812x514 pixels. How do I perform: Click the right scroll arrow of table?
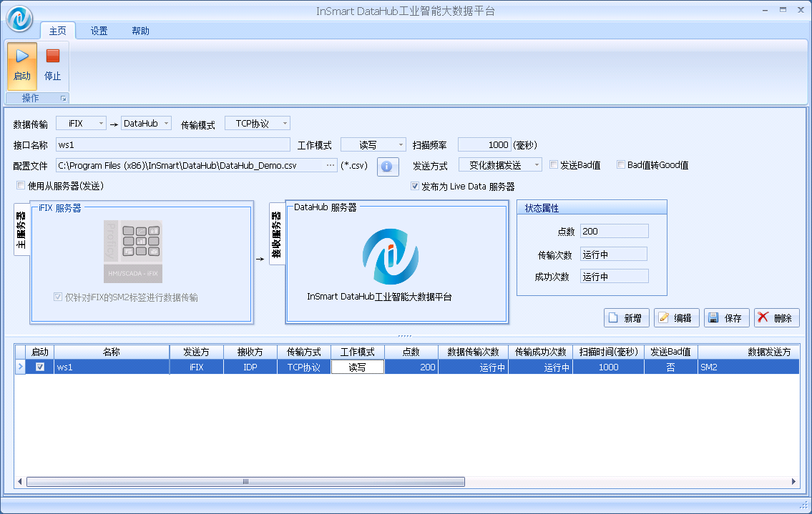click(x=793, y=481)
